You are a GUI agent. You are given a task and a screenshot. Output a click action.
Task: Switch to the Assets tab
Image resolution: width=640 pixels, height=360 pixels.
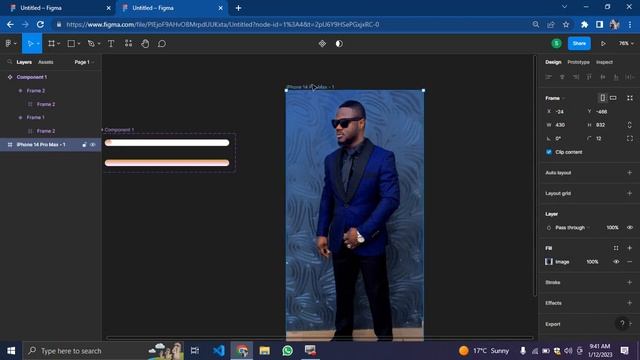point(46,62)
